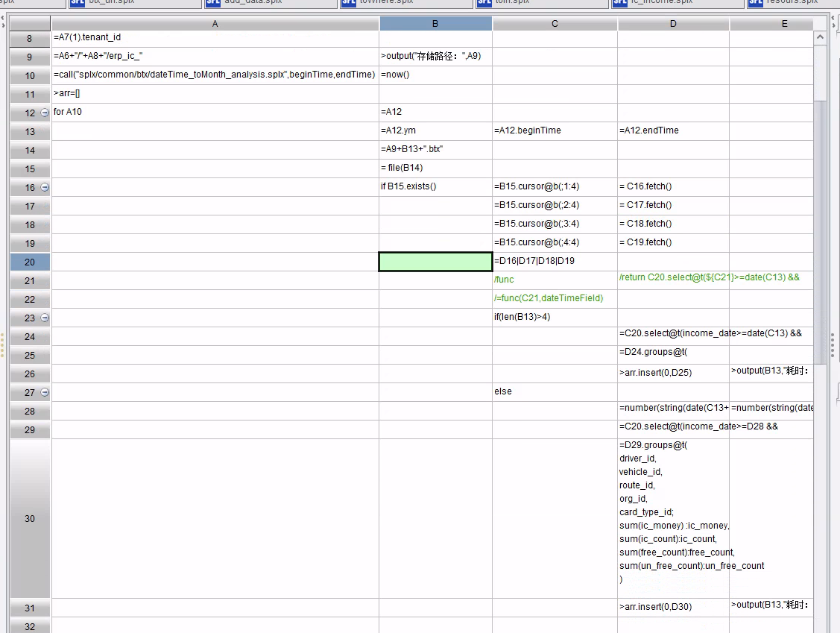Switch to the towhere.splx tab
Viewport: 840px width, 633px height.
click(386, 2)
